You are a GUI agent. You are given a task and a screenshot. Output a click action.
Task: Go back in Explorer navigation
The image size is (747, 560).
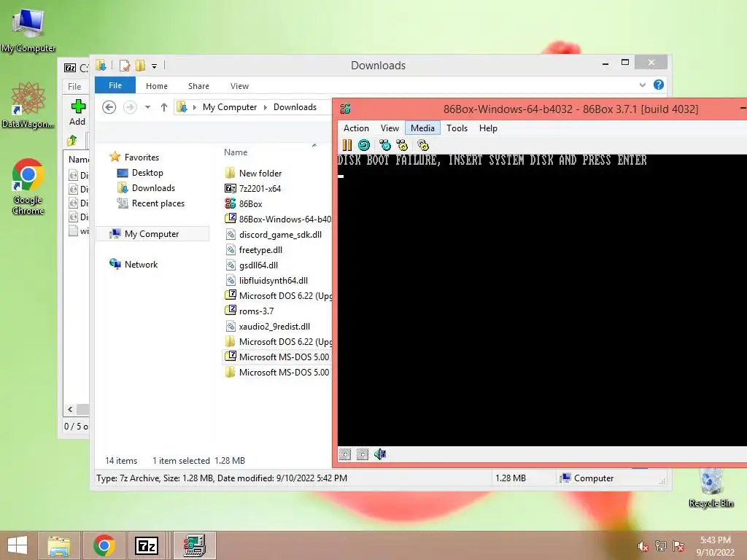tap(109, 107)
